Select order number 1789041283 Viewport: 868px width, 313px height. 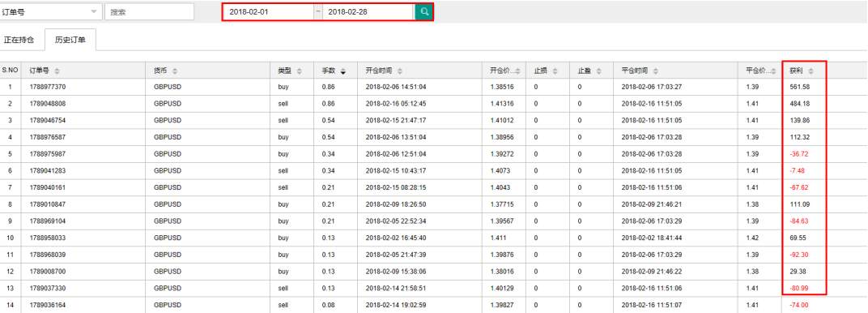click(48, 170)
